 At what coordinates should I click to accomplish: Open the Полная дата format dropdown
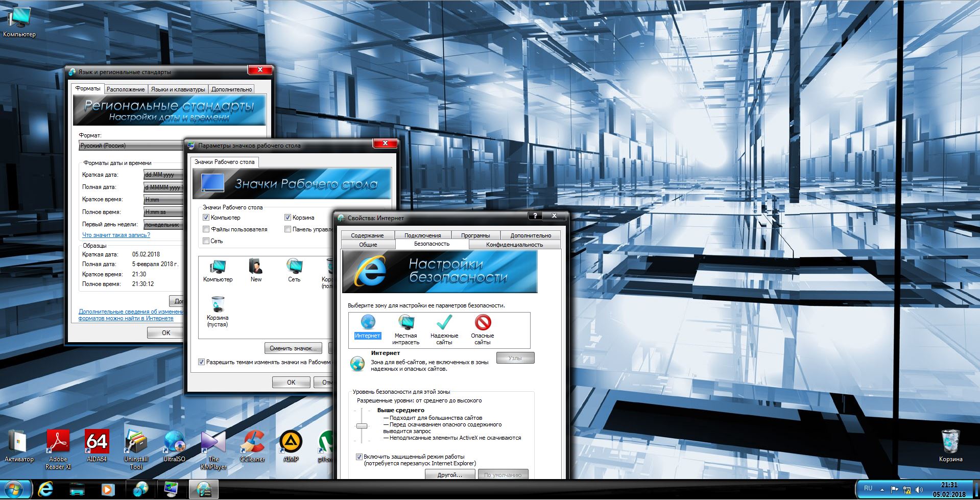(163, 187)
